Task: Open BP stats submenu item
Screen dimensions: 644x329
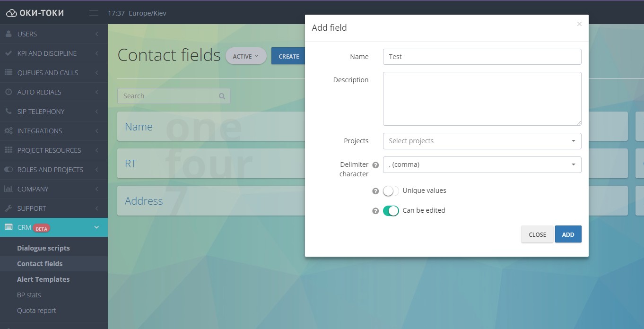Action: [29, 295]
